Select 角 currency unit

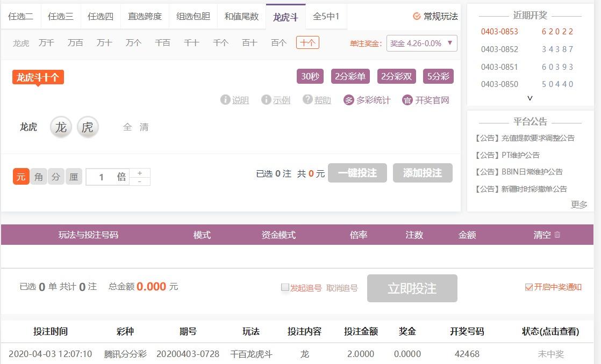coord(39,177)
